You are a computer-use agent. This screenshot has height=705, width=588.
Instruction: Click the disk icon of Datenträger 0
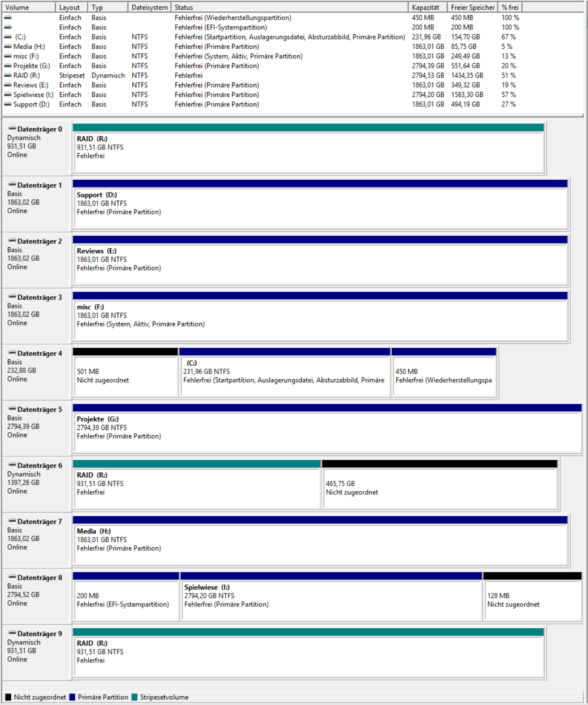12,129
